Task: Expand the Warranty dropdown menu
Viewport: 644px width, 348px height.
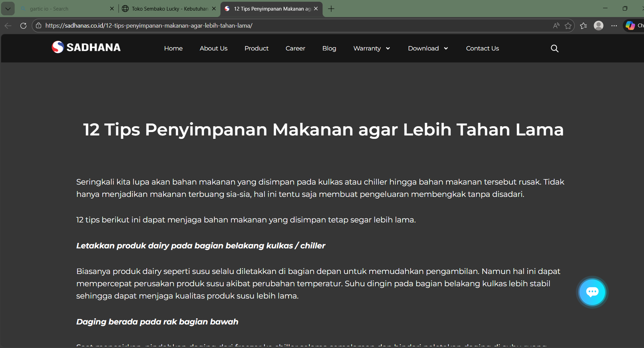Action: click(371, 48)
